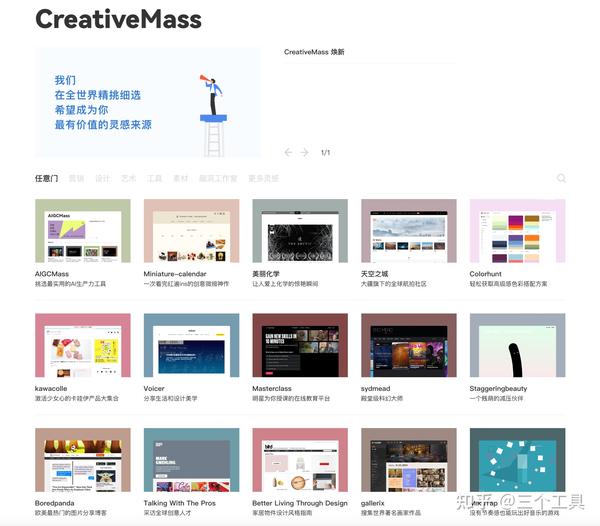Open the Miniature-calendar preview thumbnail
Viewport: 600px width, 526px height.
[x=191, y=231]
